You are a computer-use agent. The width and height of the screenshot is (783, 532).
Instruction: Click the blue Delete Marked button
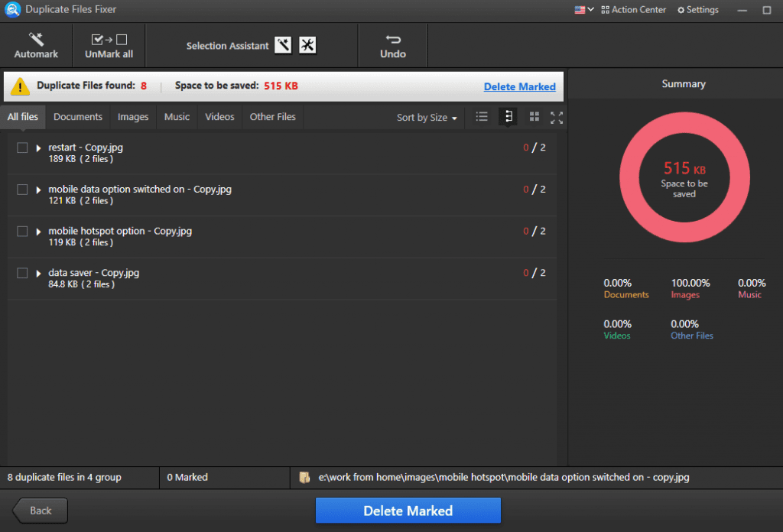408,511
